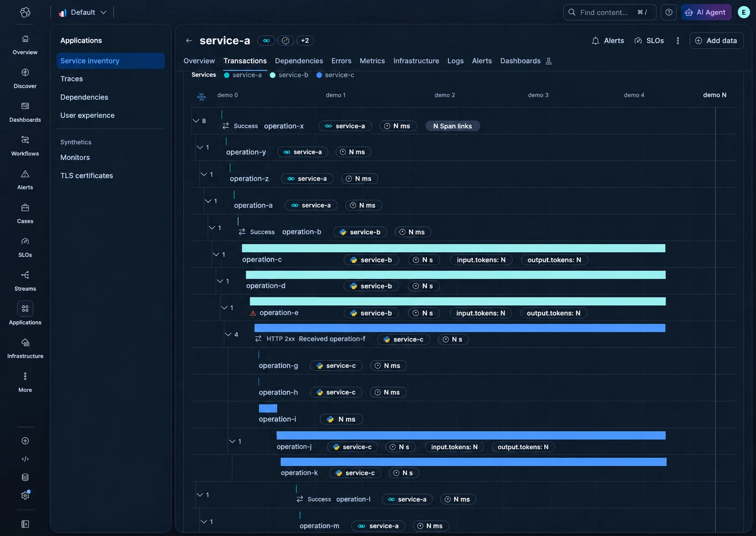Image resolution: width=756 pixels, height=536 pixels.
Task: Open the Logs tab
Action: click(455, 61)
